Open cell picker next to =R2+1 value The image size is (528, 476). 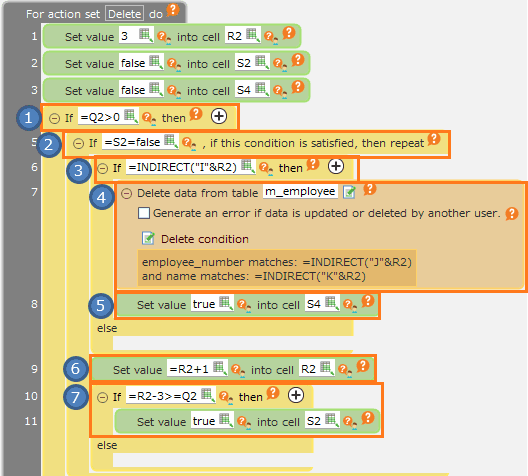tap(220, 368)
